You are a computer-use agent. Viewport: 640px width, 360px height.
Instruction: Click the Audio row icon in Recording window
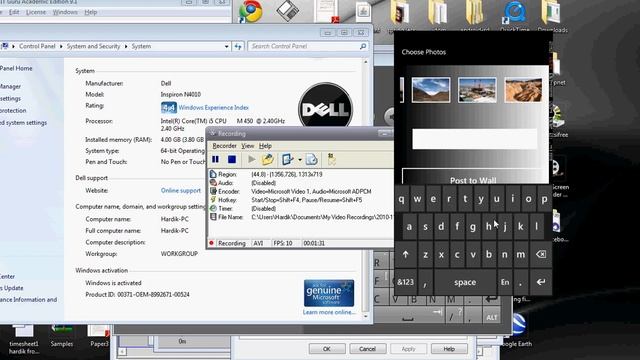click(x=213, y=183)
